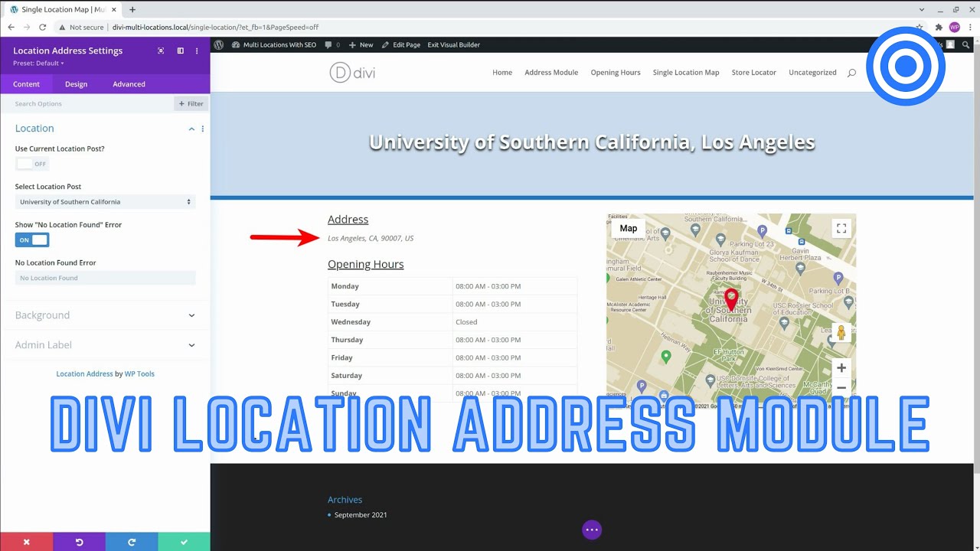Open the Address Module menu page
The height and width of the screenshot is (551, 980).
pos(551,73)
